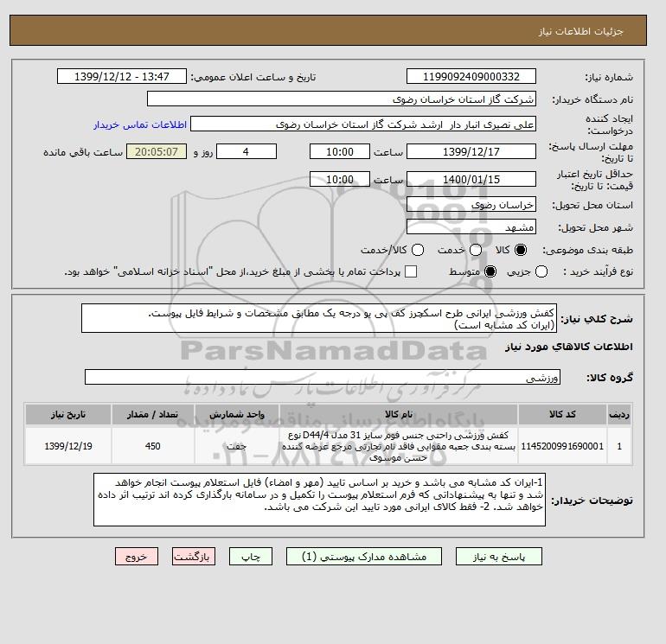666x644 pixels.
Task: Click the بازگشت back button
Action: (193, 557)
